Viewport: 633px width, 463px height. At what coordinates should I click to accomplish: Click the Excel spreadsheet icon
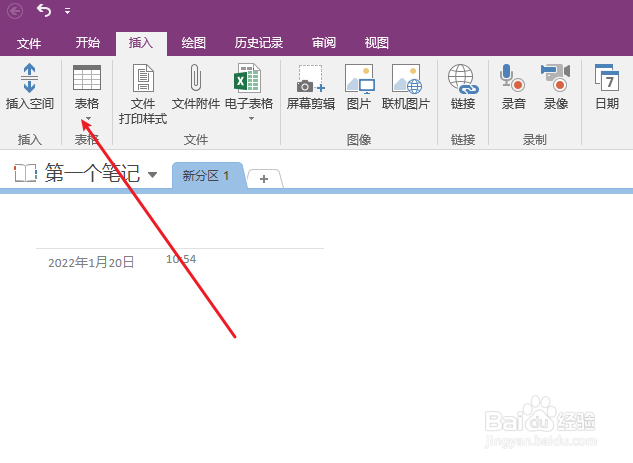click(247, 78)
